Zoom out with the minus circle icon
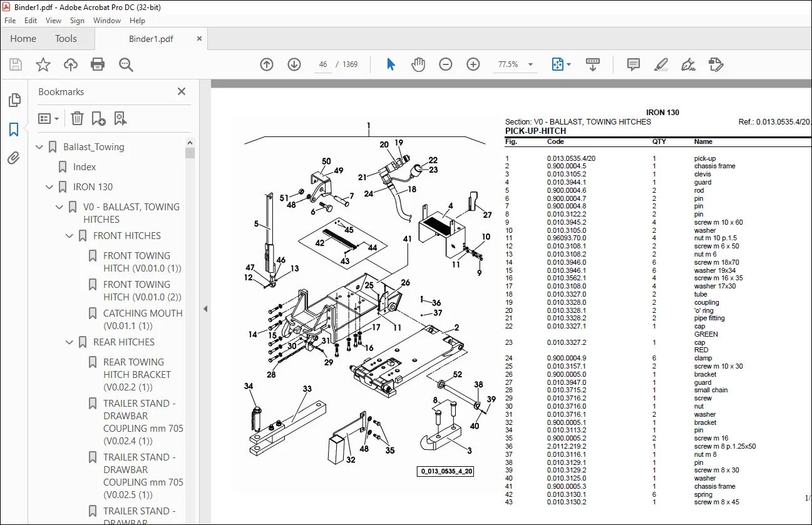 tap(446, 64)
